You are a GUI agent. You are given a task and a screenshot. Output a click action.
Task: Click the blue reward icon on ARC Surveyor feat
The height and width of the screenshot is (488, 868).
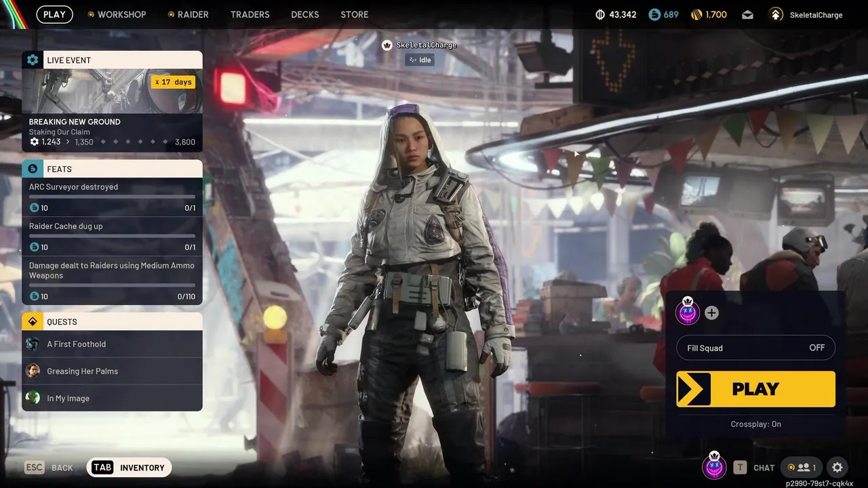(x=34, y=207)
